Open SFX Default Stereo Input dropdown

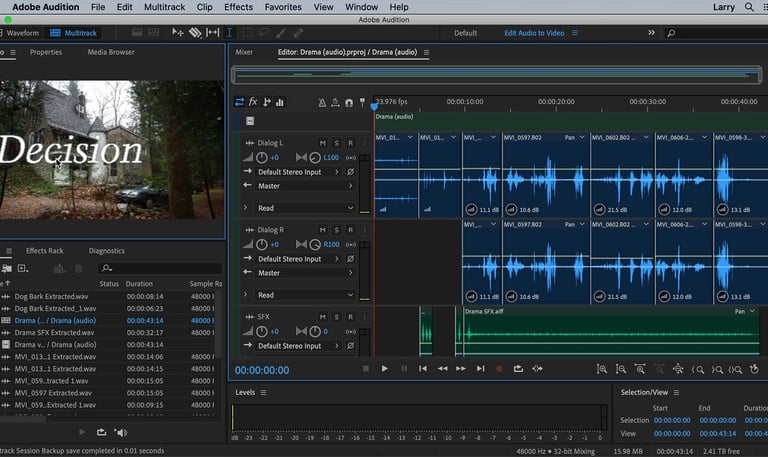[298, 346]
